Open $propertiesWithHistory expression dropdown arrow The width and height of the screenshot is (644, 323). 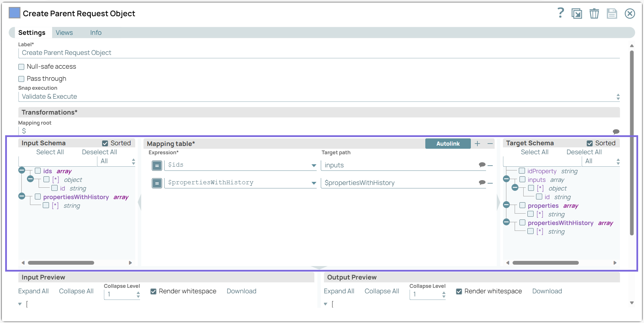[314, 183]
